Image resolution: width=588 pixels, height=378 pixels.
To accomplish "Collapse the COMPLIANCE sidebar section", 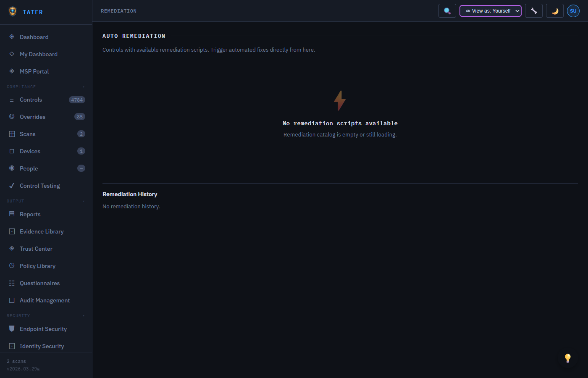I will pos(46,87).
